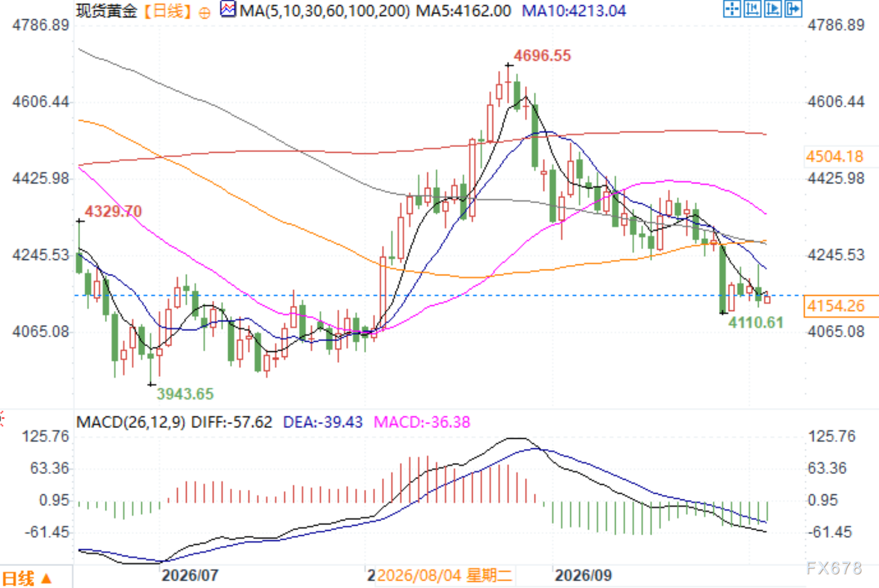Click the 2026/07 timeline label
Screen dimensions: 879x588
pyautogui.click(x=190, y=576)
